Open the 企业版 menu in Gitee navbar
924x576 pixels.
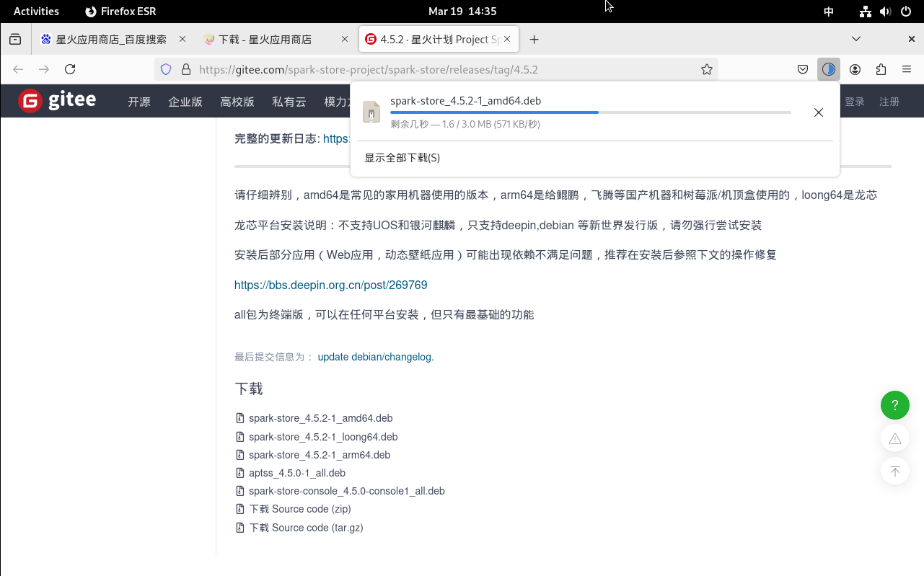coord(185,102)
